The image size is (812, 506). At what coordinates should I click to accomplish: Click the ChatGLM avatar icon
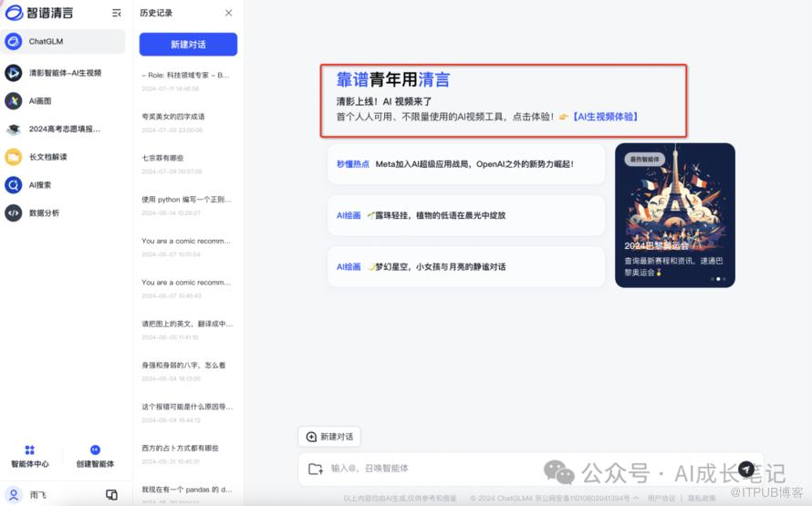14,41
